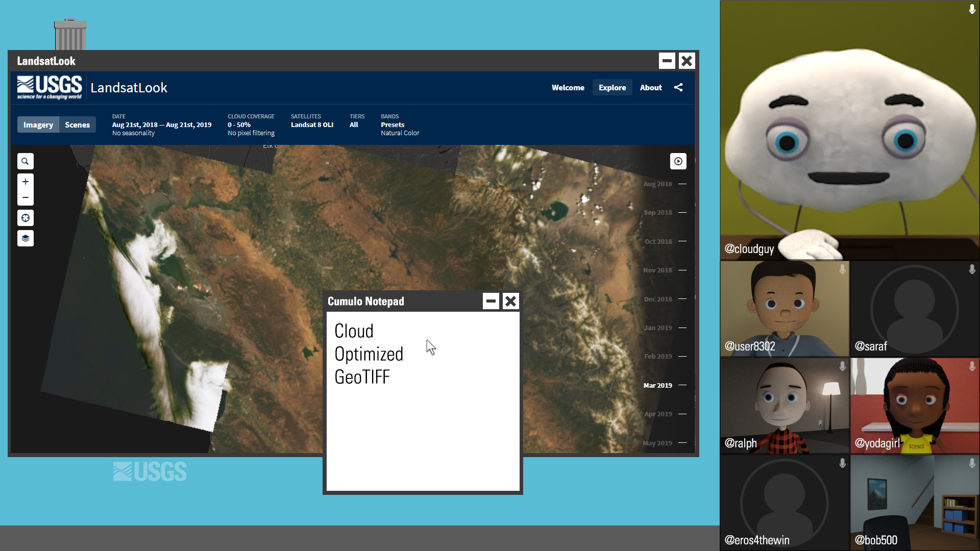Click the USGS logo in LandsatLook header
This screenshot has height=551, width=980.
[50, 87]
